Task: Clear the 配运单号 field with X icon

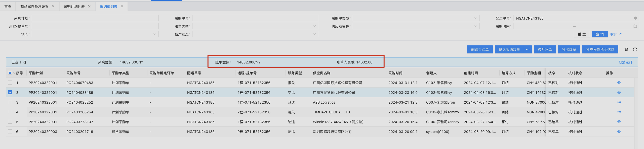Action: 635,18
